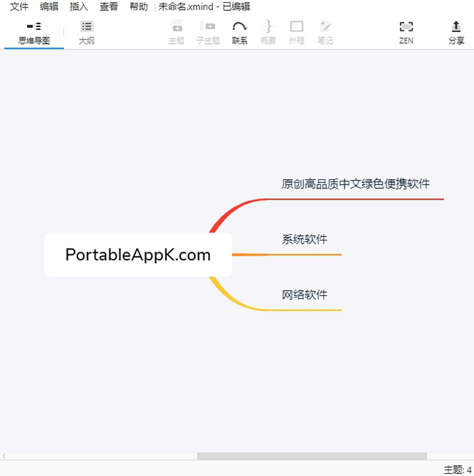Click the 笔记 notes icon
474x476 pixels.
[325, 27]
